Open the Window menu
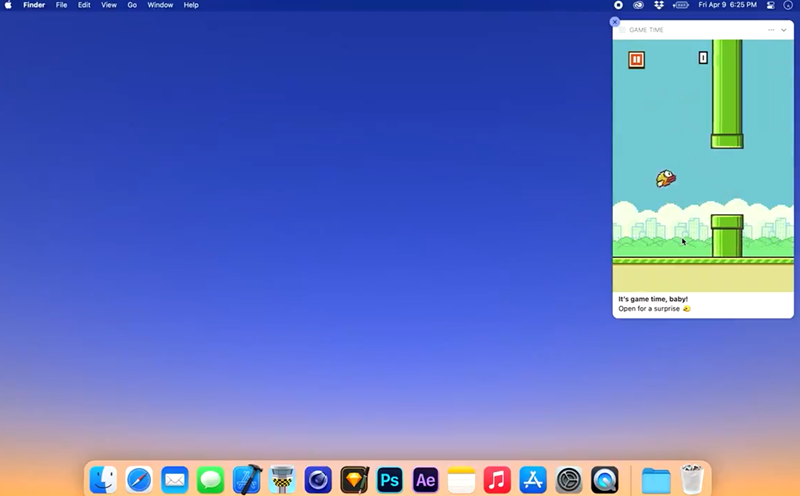 (160, 5)
